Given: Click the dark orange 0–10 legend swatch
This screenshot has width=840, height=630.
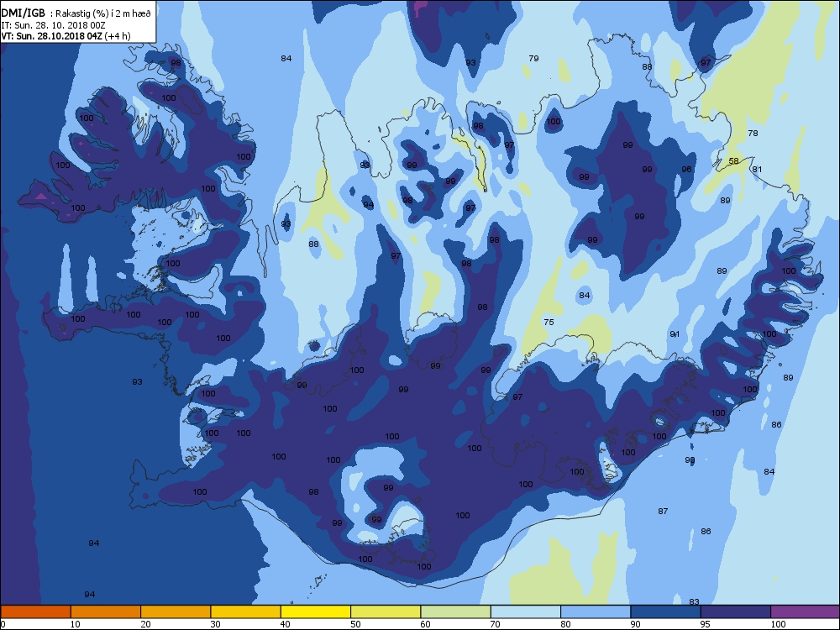Looking at the screenshot, I should coord(35,612).
